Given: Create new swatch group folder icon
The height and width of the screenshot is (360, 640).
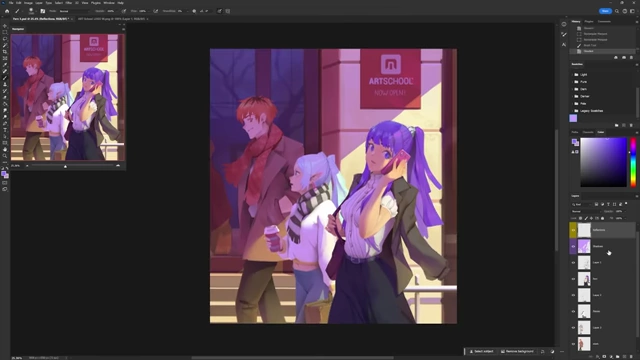Looking at the screenshot, I should pos(616,125).
